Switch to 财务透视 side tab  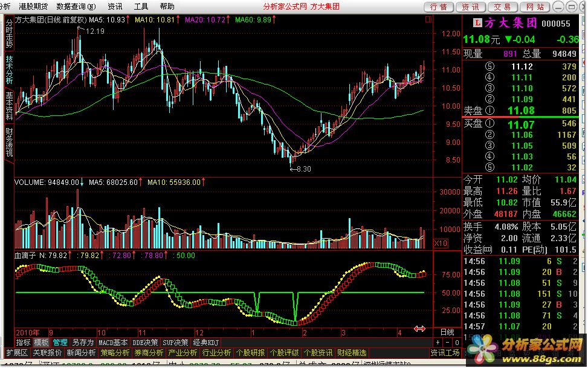(9, 142)
